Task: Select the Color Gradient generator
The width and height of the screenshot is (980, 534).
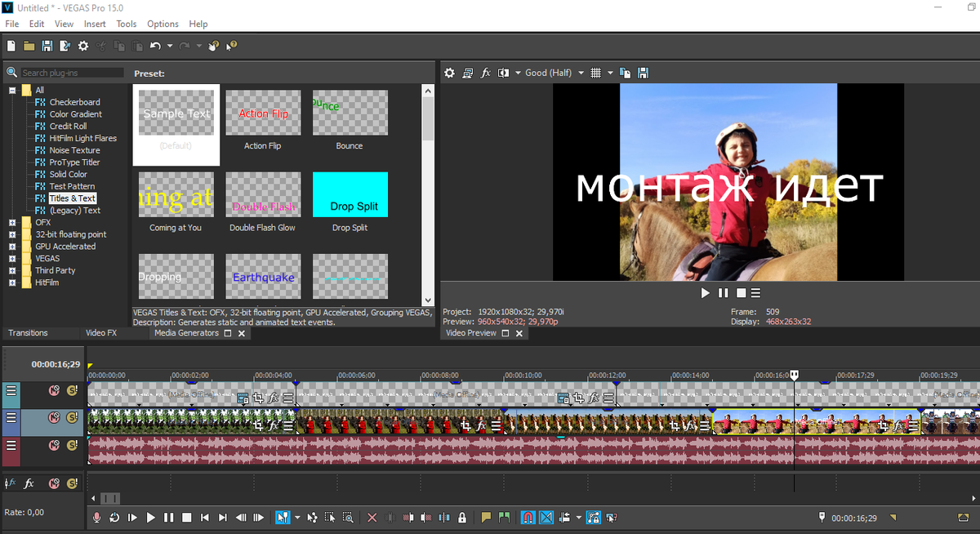Action: [76, 114]
